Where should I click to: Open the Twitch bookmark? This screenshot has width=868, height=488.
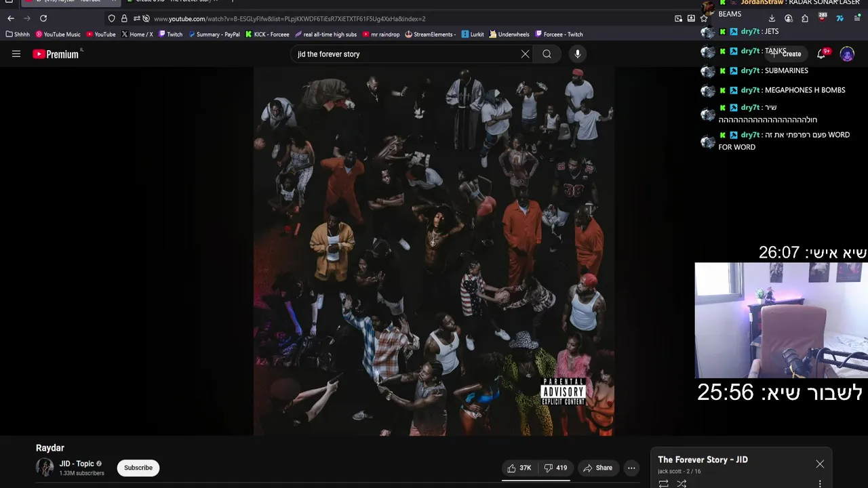[171, 34]
